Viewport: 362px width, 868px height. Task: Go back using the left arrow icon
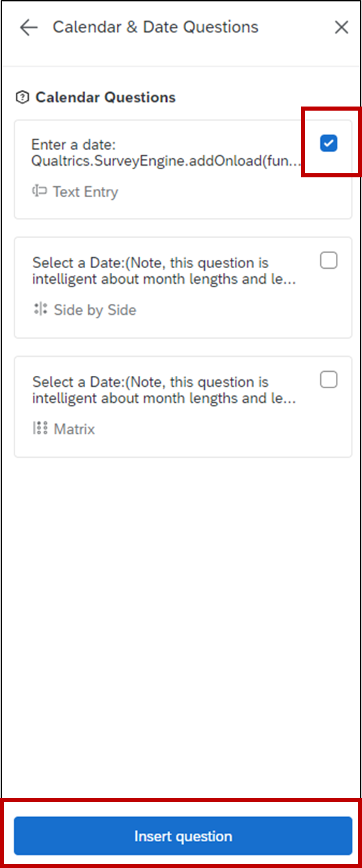click(28, 27)
